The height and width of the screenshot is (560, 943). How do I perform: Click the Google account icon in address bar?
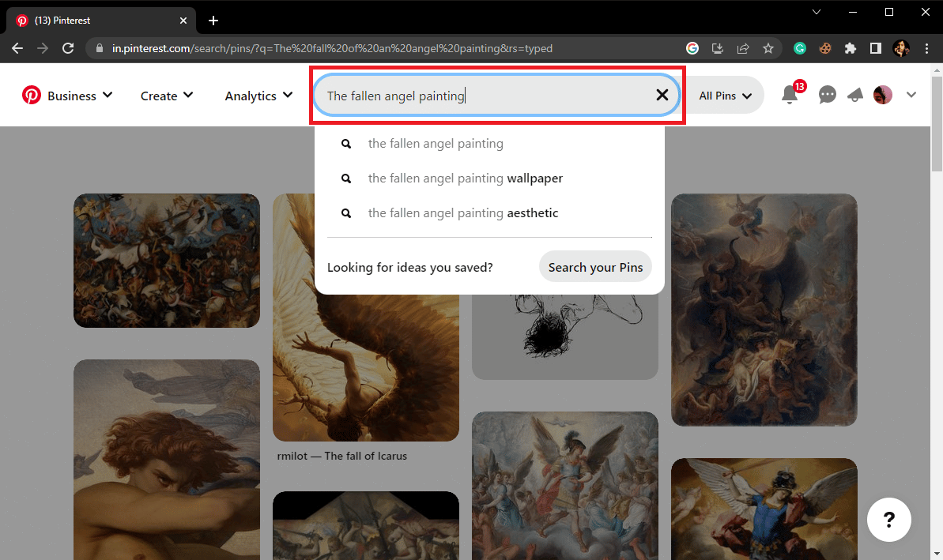[x=692, y=48]
